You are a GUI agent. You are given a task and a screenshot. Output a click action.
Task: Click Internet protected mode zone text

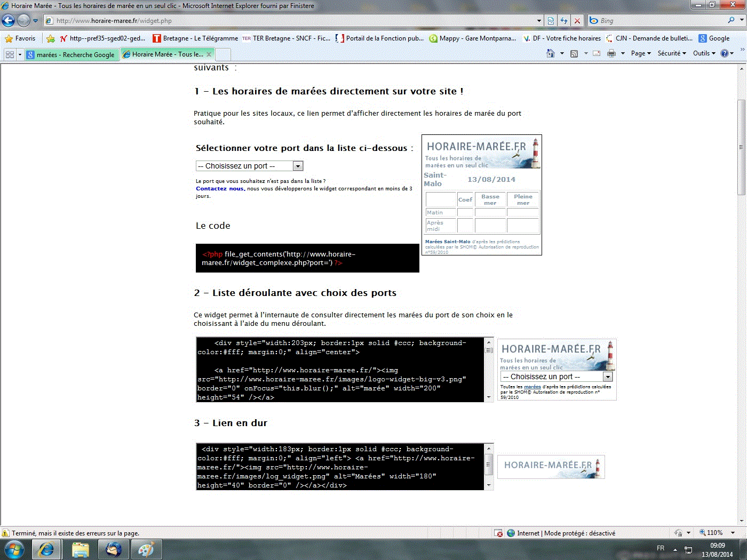point(566,533)
